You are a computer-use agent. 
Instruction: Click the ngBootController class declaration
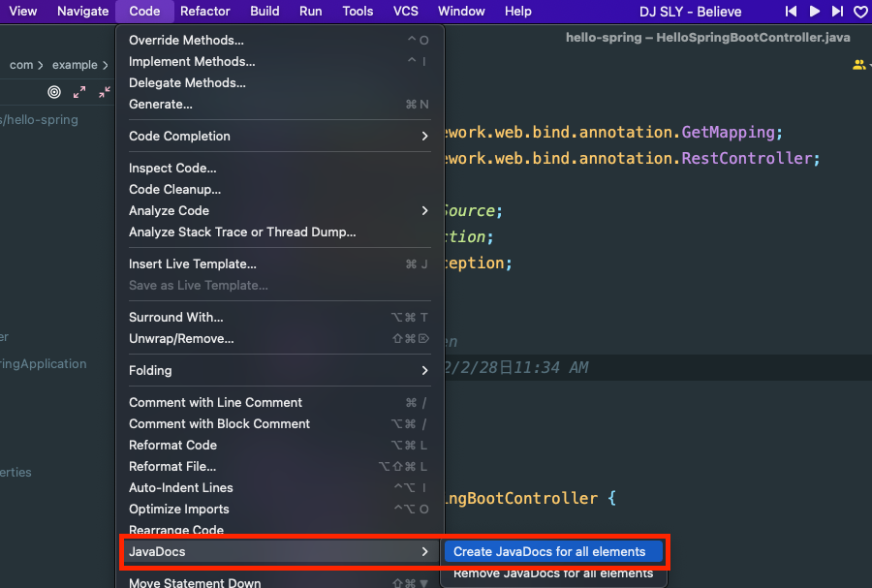(521, 499)
